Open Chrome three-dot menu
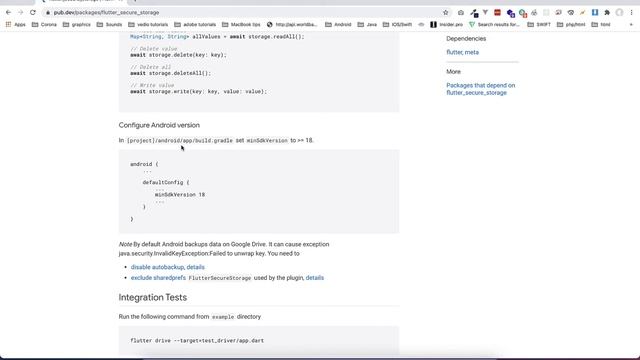Viewport: 640px width, 360px height. [x=631, y=13]
